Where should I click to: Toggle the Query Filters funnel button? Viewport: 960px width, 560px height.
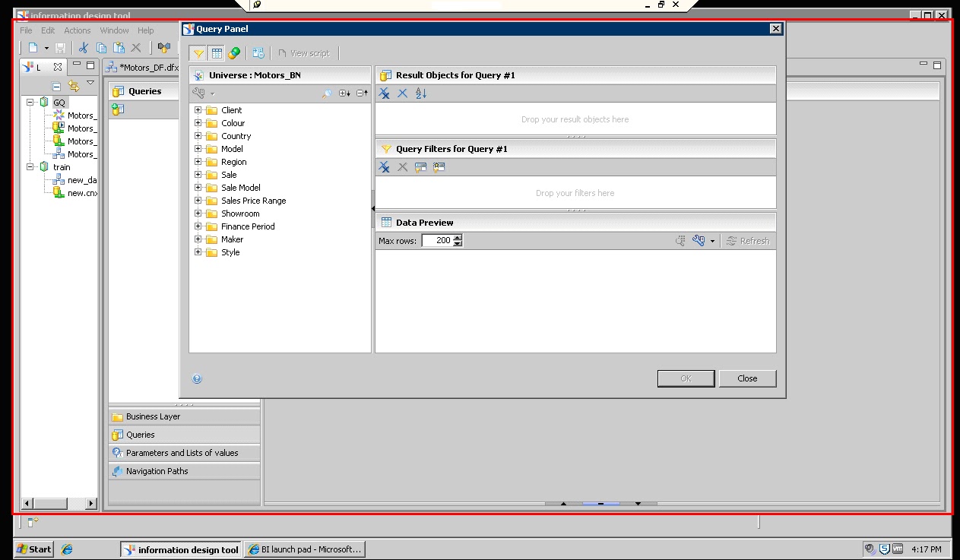pos(198,52)
